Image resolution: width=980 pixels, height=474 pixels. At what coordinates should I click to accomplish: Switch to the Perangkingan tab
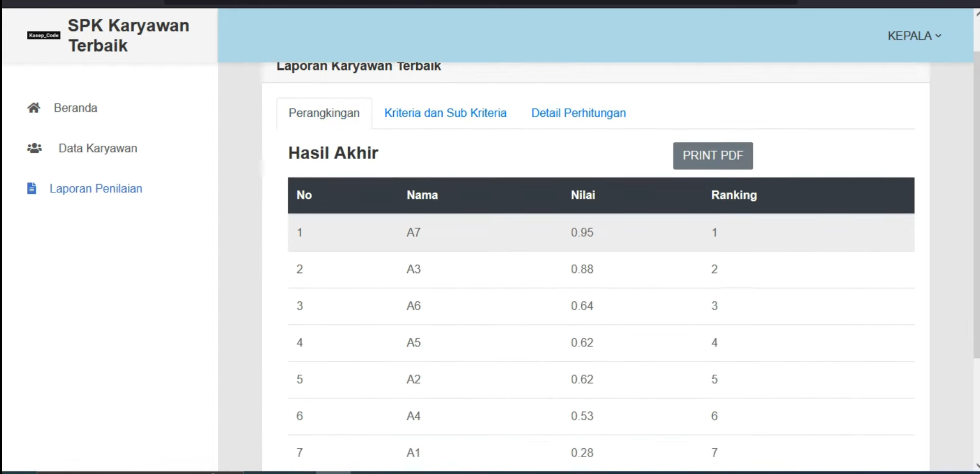[x=324, y=113]
